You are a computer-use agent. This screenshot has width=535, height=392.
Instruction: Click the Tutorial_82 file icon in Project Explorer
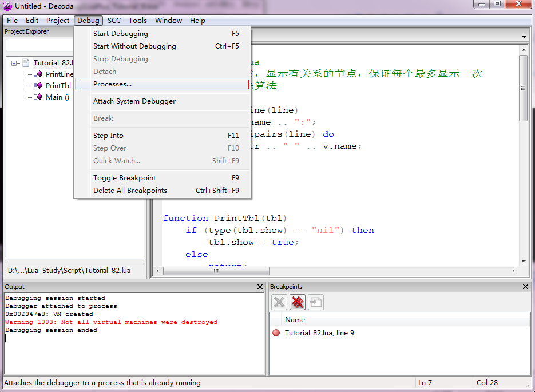[26, 63]
